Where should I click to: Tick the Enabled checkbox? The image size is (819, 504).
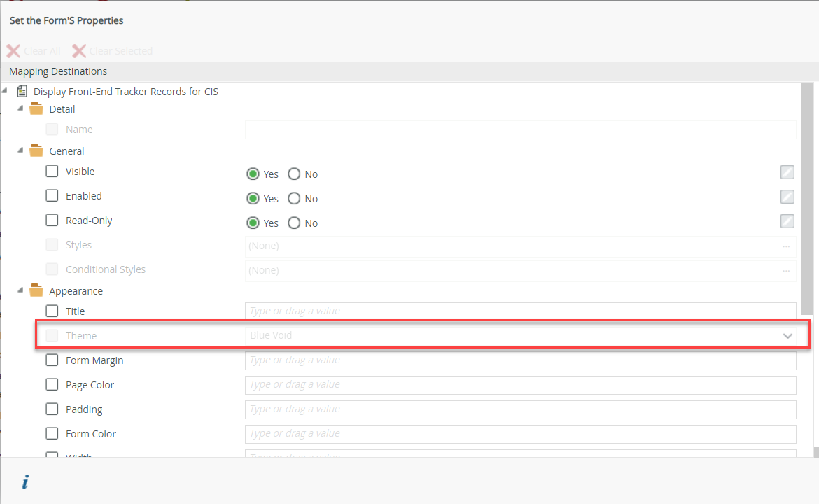coord(52,196)
